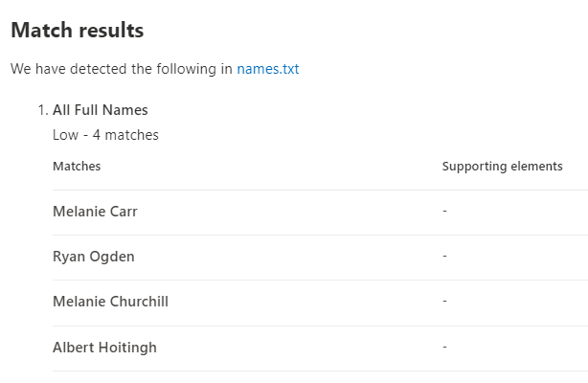Viewport: 588px width, 383px height.
Task: Click the Match results heading
Action: (77, 31)
